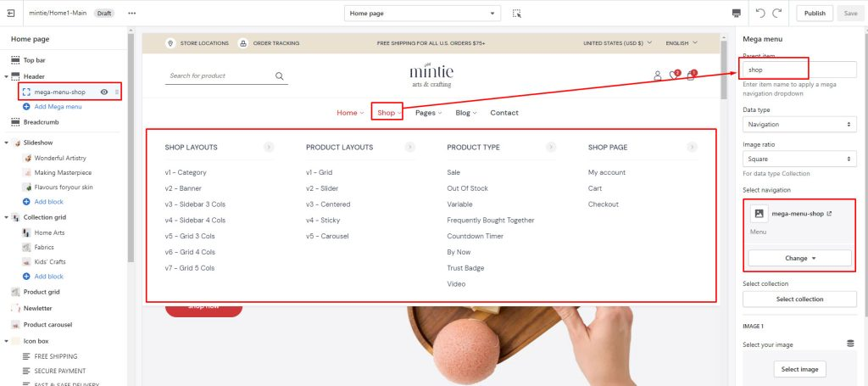868x386 pixels.
Task: Click the Parent item input field
Action: coord(799,70)
